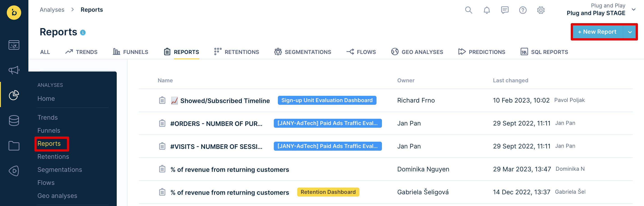Open the Showed/Subscribed Timeline report
644x206 pixels.
(225, 101)
